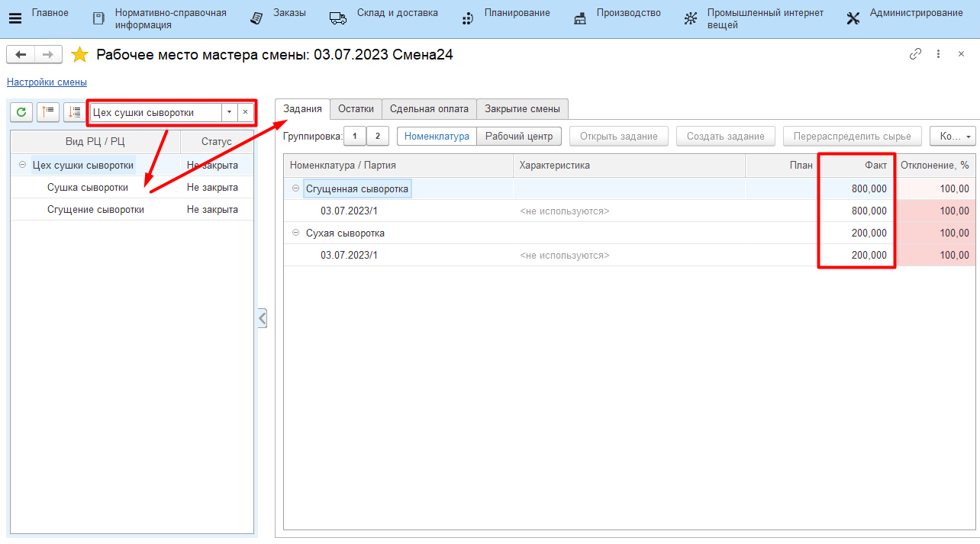The width and height of the screenshot is (980, 544).
Task: Click the copy link icon
Action: tap(915, 54)
